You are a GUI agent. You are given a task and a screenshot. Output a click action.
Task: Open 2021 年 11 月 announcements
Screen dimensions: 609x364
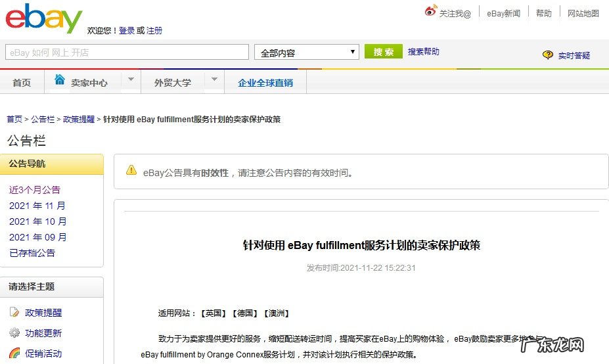tap(37, 206)
